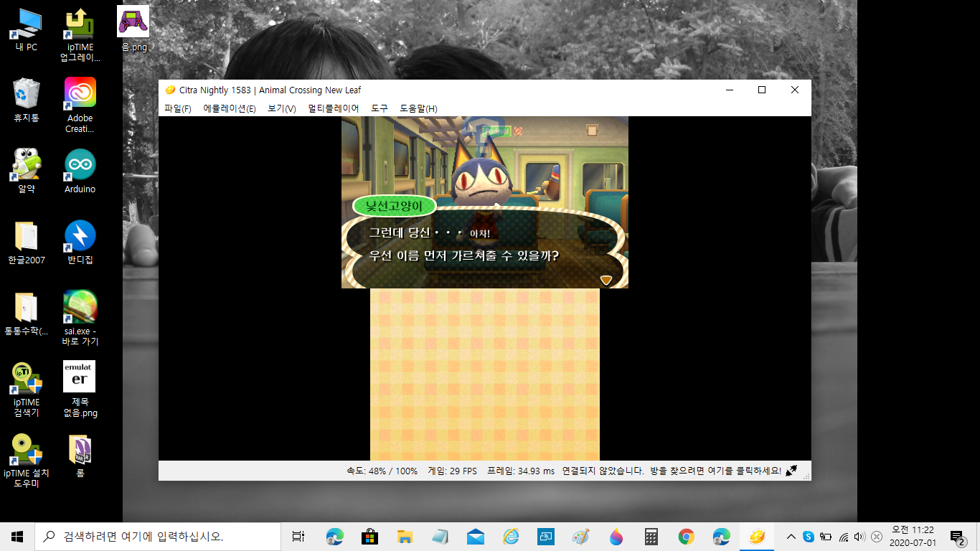This screenshot has width=980, height=551.
Task: Open File Explorer from the taskbar
Action: (405, 537)
